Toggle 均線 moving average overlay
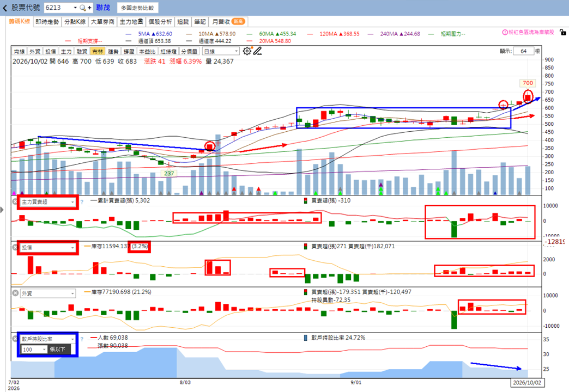Image resolution: width=569 pixels, height=392 pixels. click(x=19, y=52)
